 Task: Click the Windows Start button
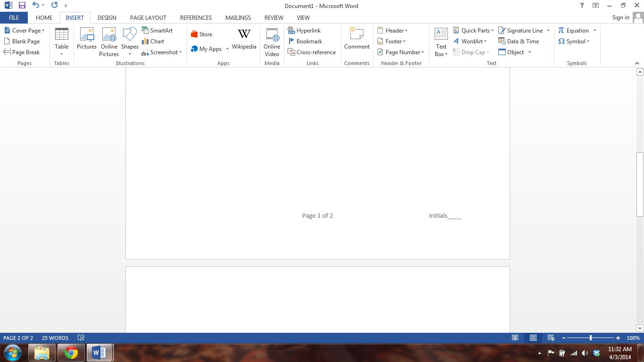(12, 353)
